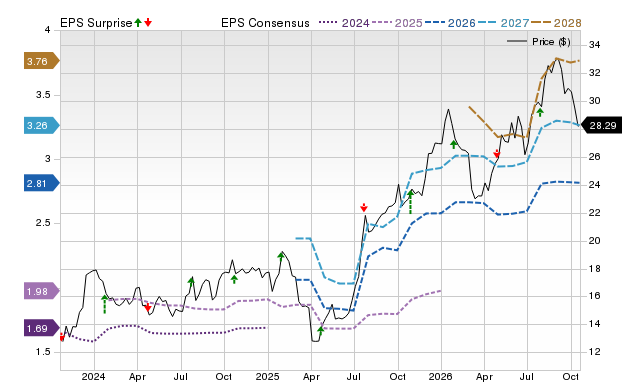Click the 3.26 light blue value tag
Viewport: 640px width, 382px height.
click(42, 125)
